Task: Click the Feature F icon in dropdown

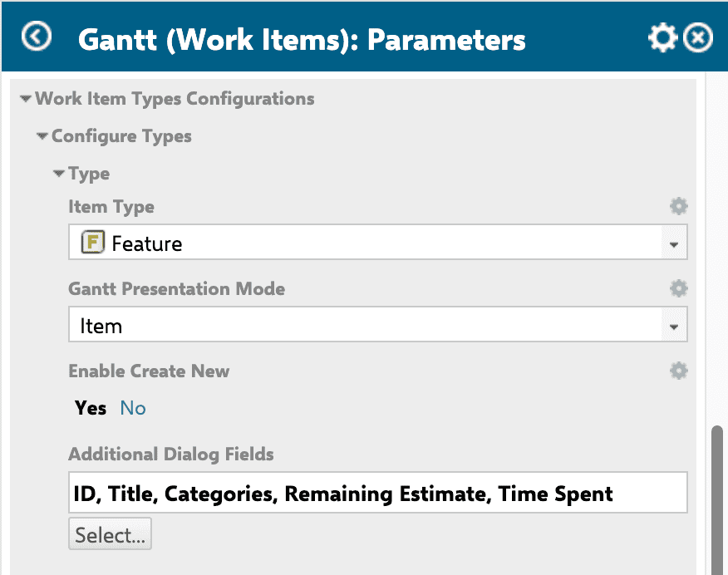Action: click(x=93, y=243)
